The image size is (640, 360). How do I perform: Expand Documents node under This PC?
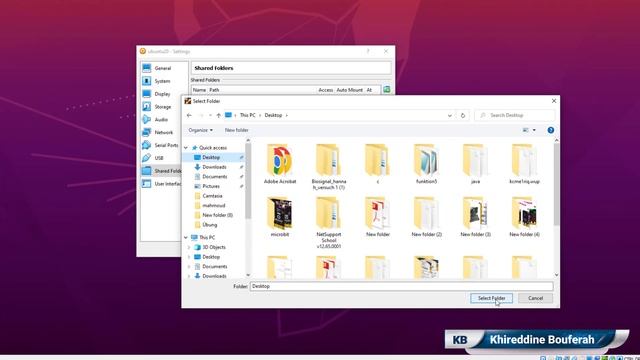189,267
